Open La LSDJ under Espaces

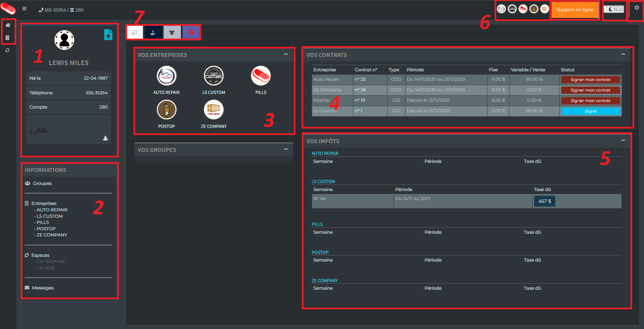pyautogui.click(x=45, y=268)
